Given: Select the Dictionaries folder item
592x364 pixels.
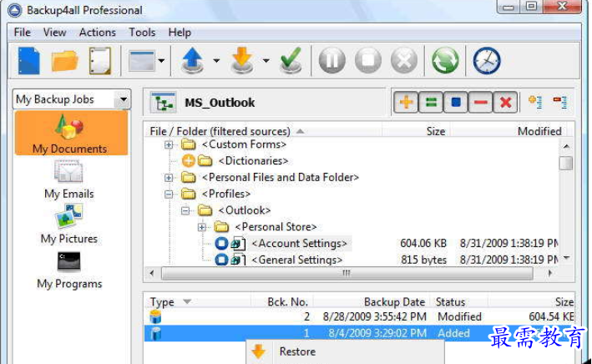Looking at the screenshot, I should coord(253,161).
